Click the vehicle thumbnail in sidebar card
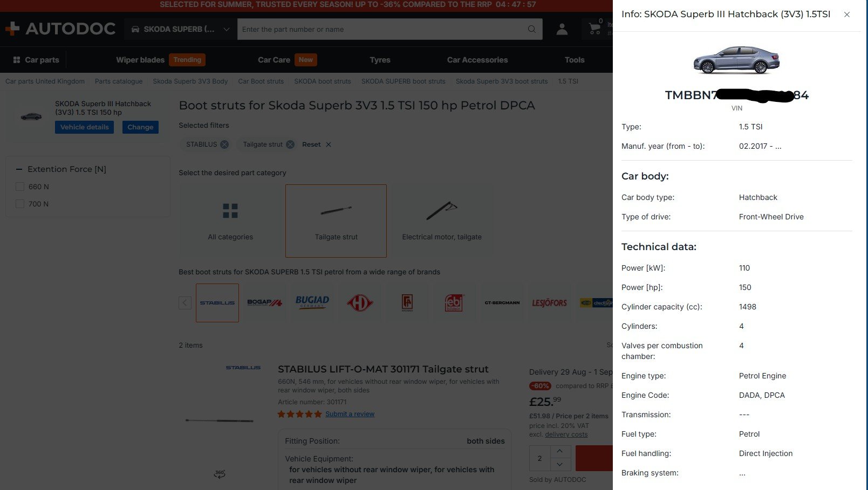The width and height of the screenshot is (868, 490). pyautogui.click(x=31, y=116)
